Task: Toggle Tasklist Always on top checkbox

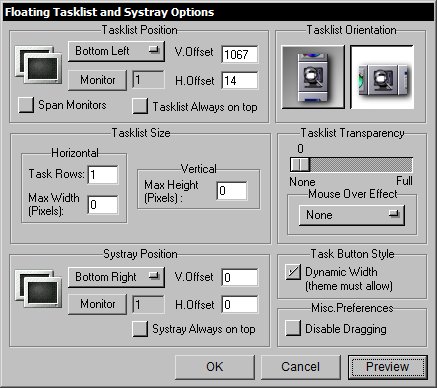Action: click(x=140, y=106)
